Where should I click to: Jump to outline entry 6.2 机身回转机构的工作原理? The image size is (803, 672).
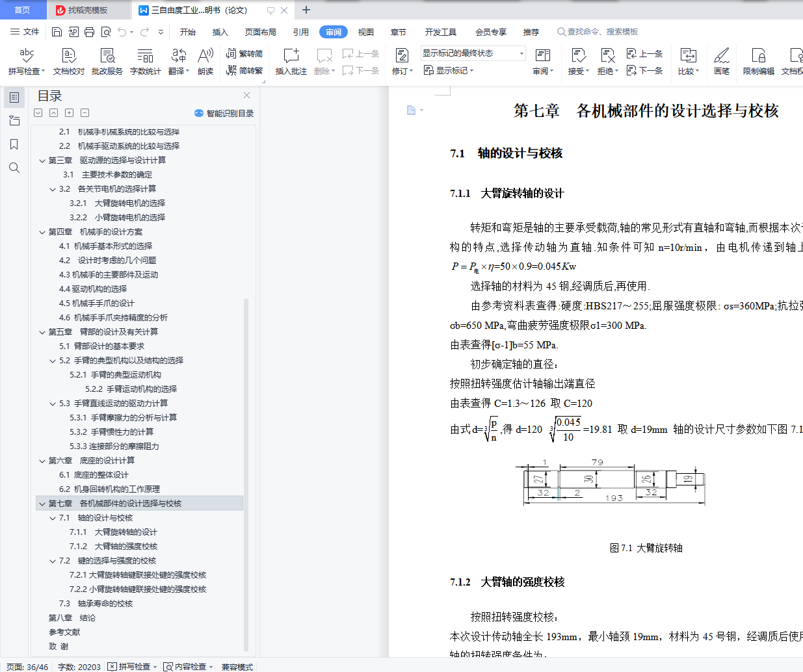[x=109, y=489]
